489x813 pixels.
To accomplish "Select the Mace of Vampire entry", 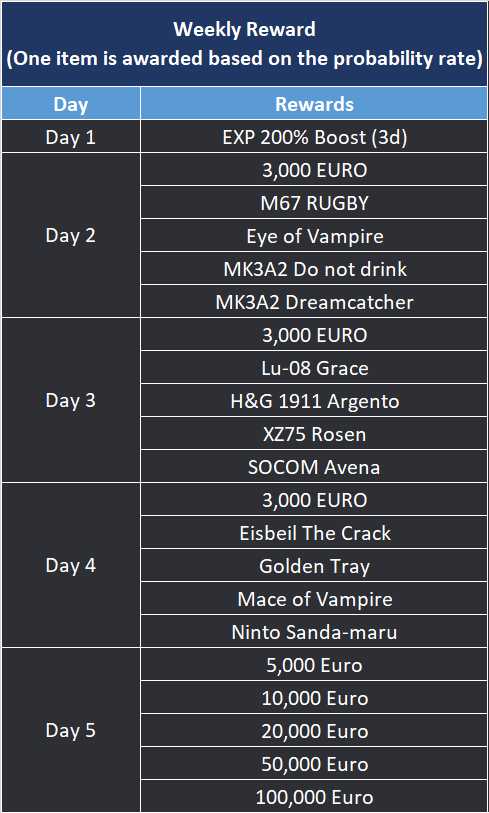I will pyautogui.click(x=314, y=598).
